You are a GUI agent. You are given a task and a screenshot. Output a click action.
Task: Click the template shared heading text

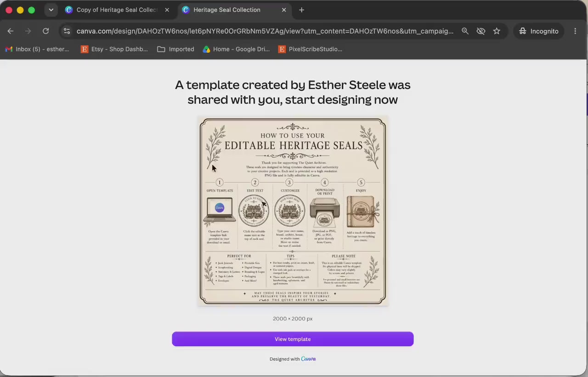(x=293, y=92)
